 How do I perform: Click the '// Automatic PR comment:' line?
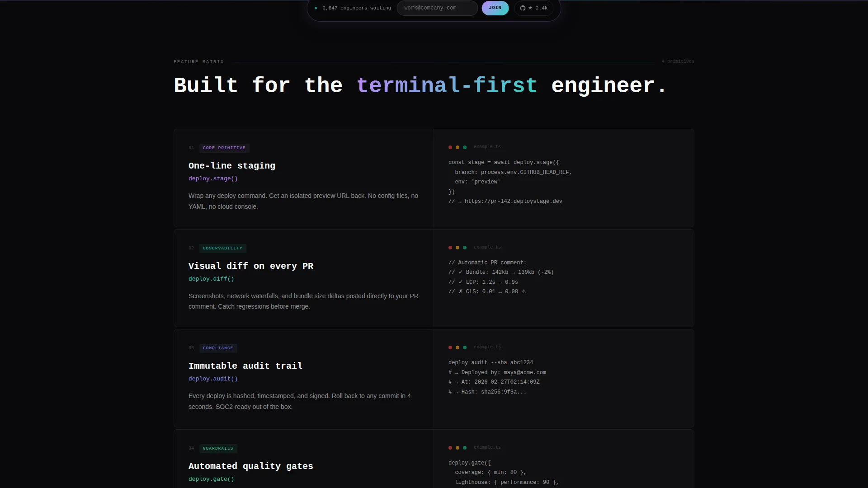pyautogui.click(x=487, y=263)
